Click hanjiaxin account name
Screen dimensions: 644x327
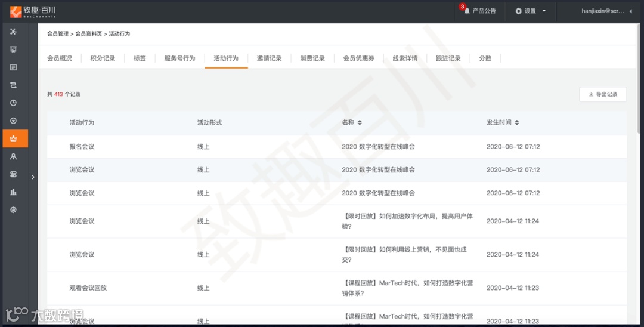(602, 11)
